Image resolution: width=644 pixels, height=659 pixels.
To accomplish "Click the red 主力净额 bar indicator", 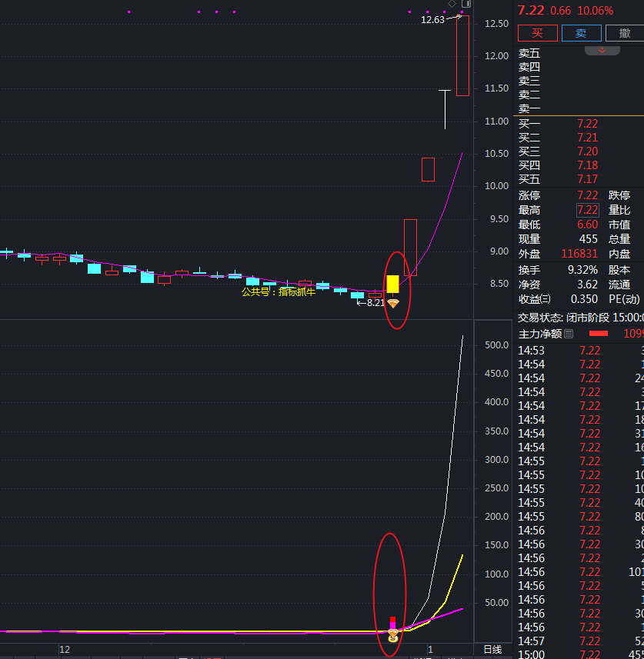I will click(x=599, y=334).
